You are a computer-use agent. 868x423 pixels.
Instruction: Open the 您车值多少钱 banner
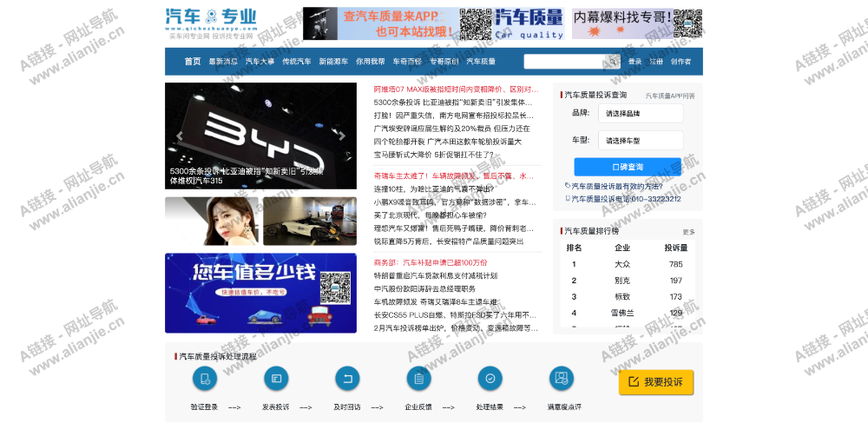click(x=260, y=293)
